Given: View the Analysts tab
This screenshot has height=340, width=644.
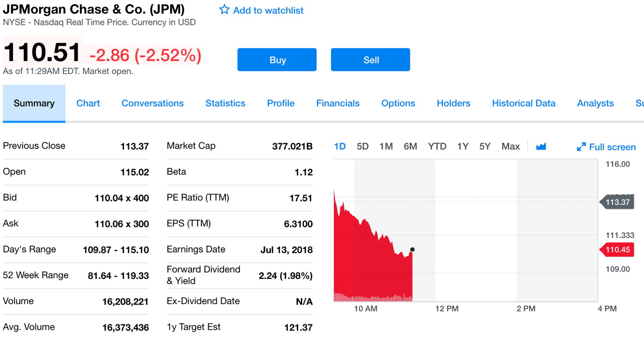Looking at the screenshot, I should 595,103.
